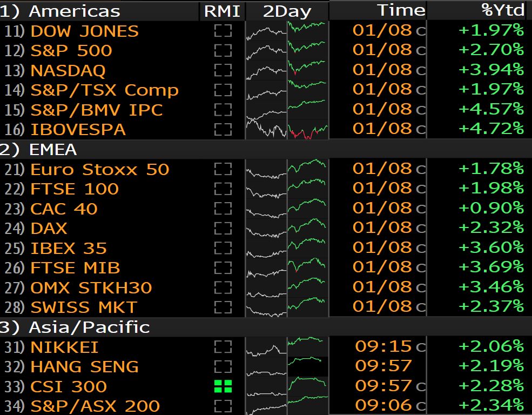
Task: Toggle the RMI box for Euro Stoxx 50
Action: [x=223, y=169]
